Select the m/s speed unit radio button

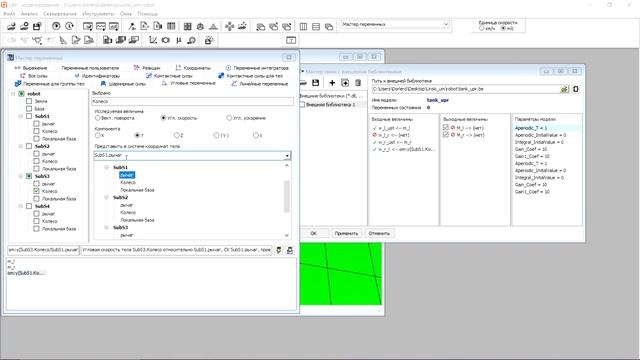tap(504, 29)
